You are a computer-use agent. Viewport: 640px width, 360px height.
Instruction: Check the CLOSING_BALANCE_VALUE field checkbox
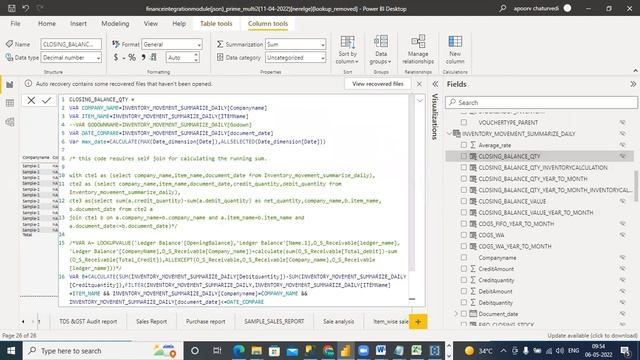coord(464,201)
